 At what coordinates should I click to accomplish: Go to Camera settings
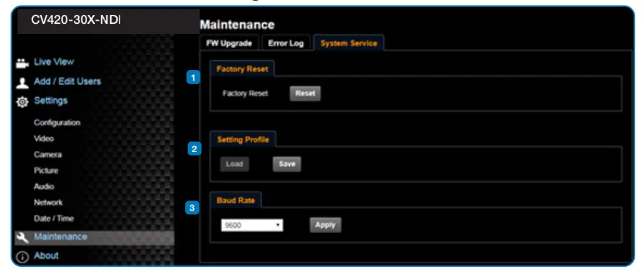tap(48, 155)
